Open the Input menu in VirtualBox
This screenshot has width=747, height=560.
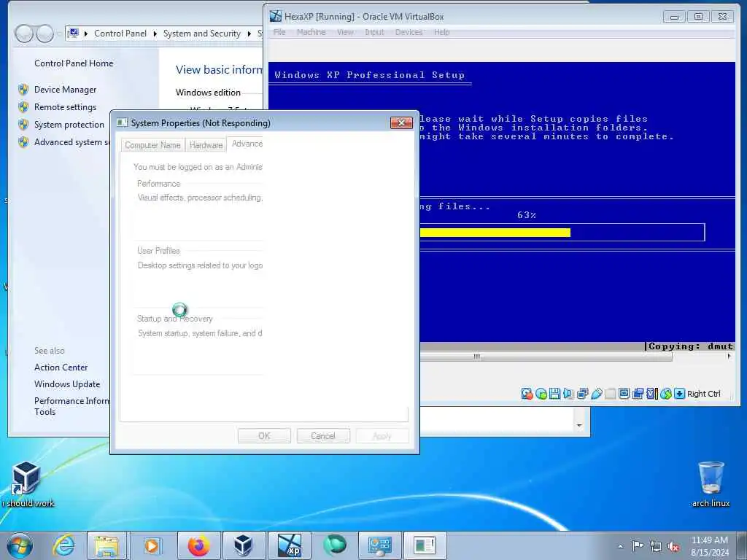374,32
